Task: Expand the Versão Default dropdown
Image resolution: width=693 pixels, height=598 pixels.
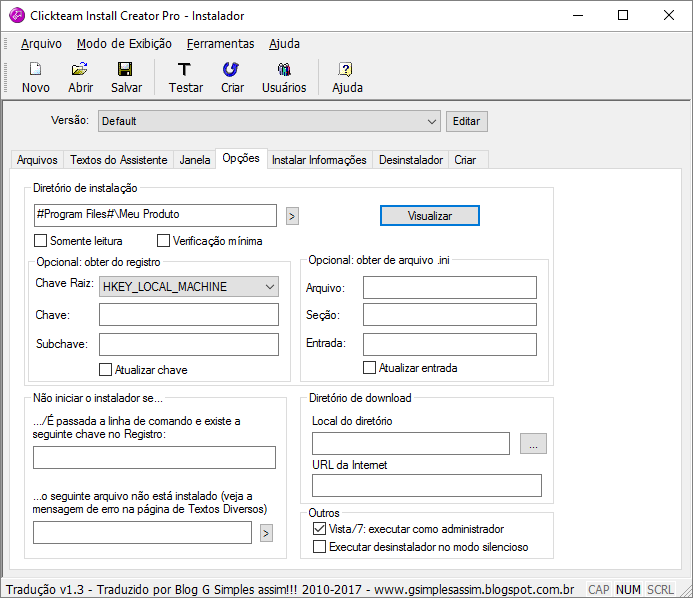Action: pos(432,121)
